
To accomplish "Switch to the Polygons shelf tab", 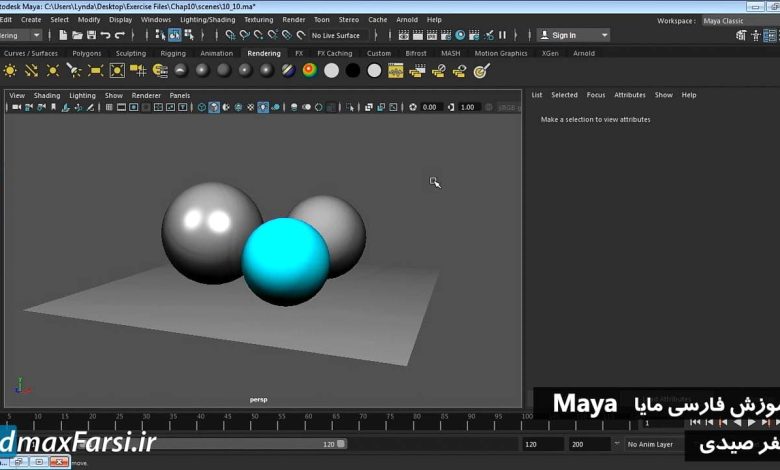I will (87, 53).
